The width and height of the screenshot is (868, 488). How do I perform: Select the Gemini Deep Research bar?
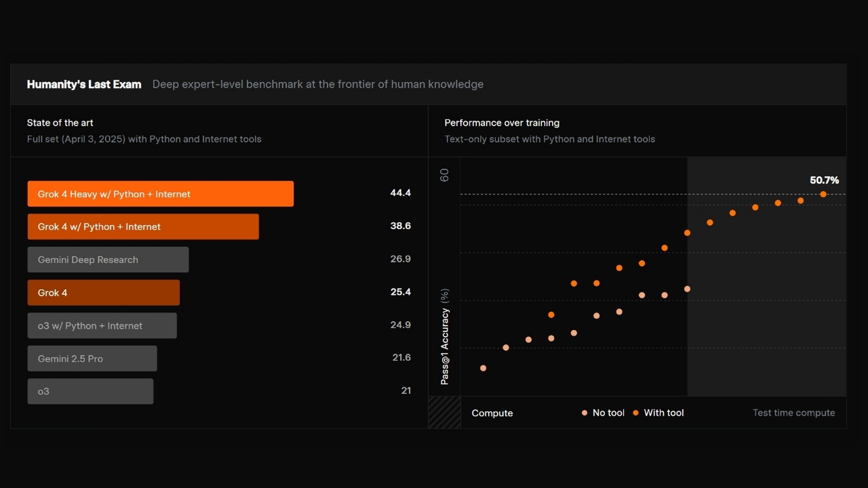(x=108, y=260)
